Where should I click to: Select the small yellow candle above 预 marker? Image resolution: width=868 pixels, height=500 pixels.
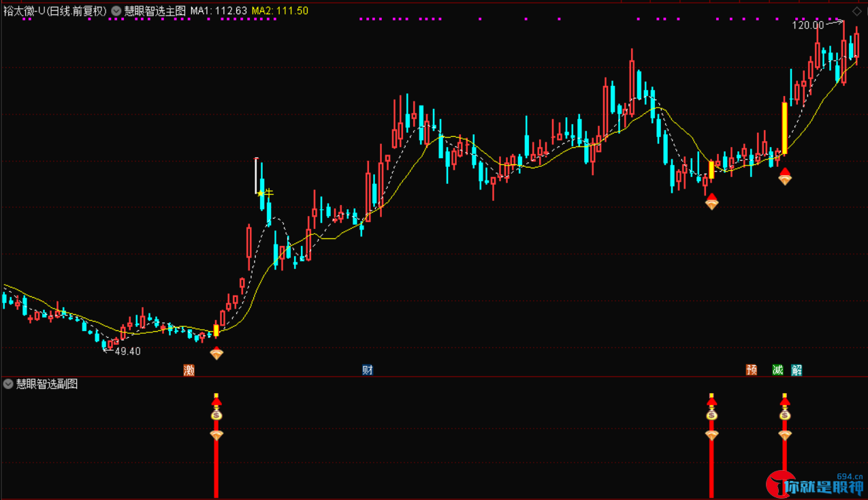coord(711,170)
